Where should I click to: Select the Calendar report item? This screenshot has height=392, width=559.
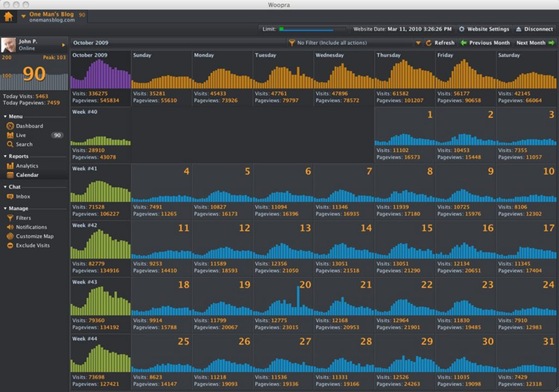click(x=27, y=175)
